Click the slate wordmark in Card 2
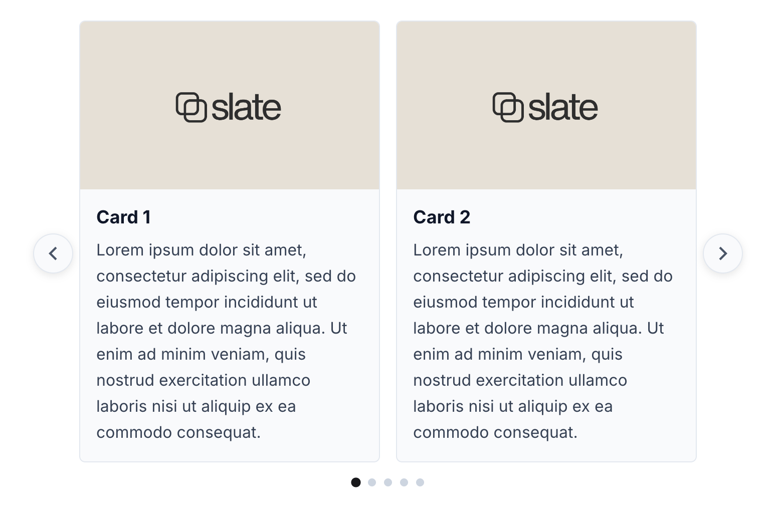 coord(563,108)
